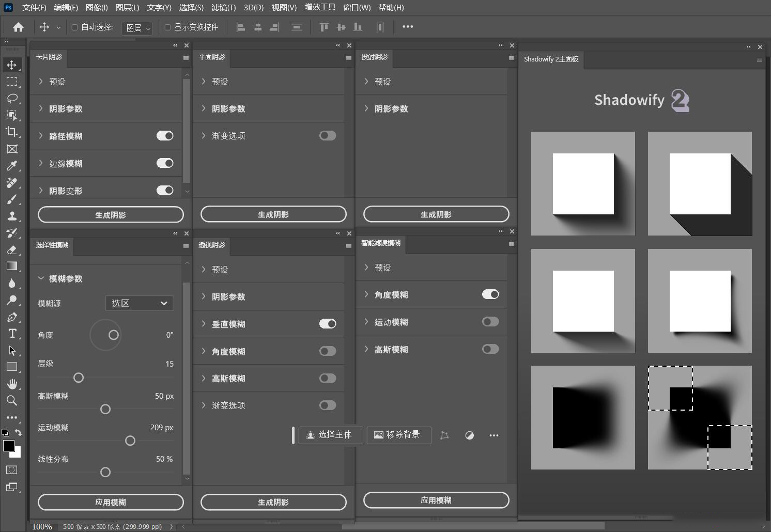
Task: Select the Gradient tool
Action: 12,266
